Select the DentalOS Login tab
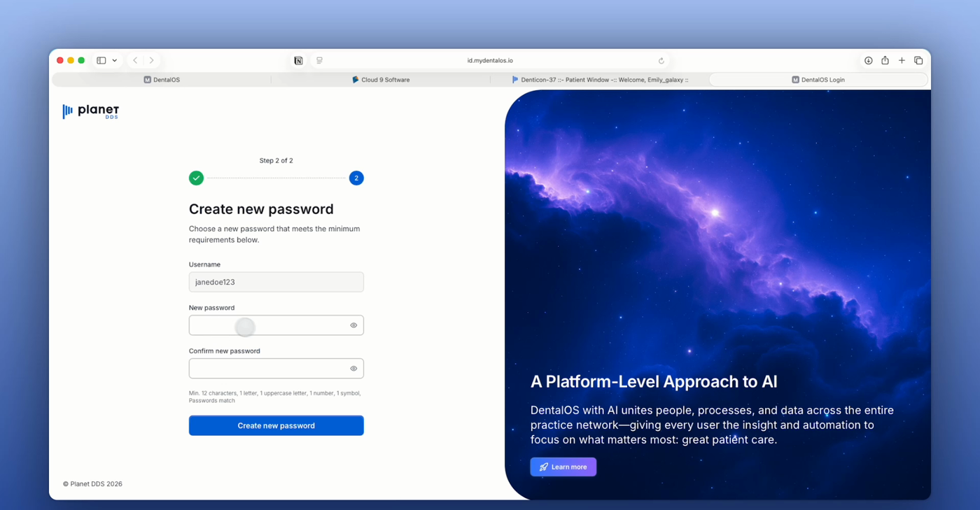Screen dimensions: 980x510 [818, 80]
